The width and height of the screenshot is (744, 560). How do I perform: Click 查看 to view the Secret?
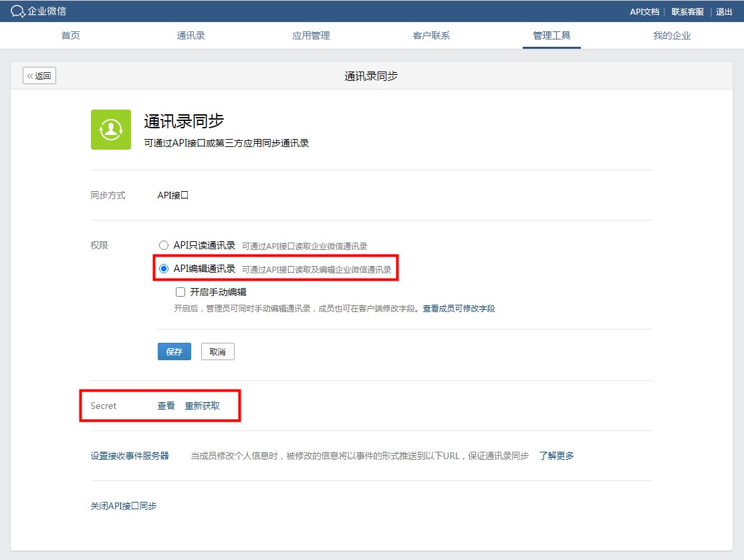pos(166,406)
